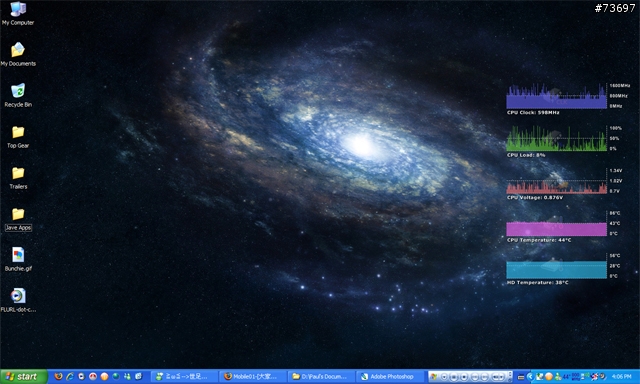Click the 'CPU Voltage: 0.876V' label
640x384 pixels.
click(x=535, y=198)
